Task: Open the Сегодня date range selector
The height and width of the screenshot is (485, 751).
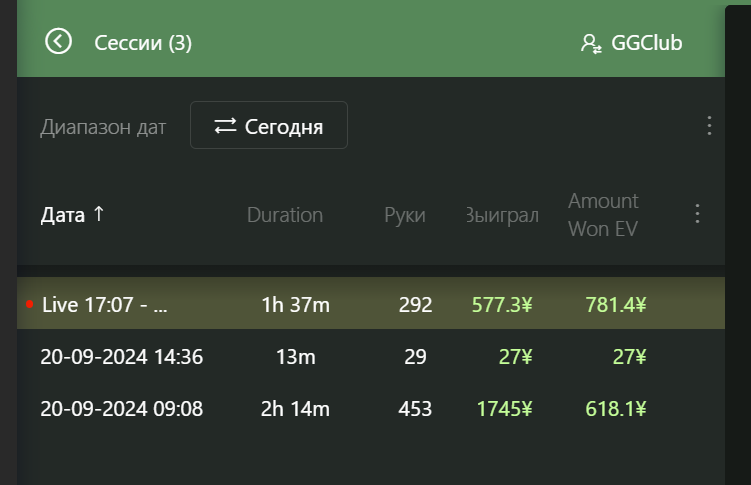Action: (x=269, y=125)
